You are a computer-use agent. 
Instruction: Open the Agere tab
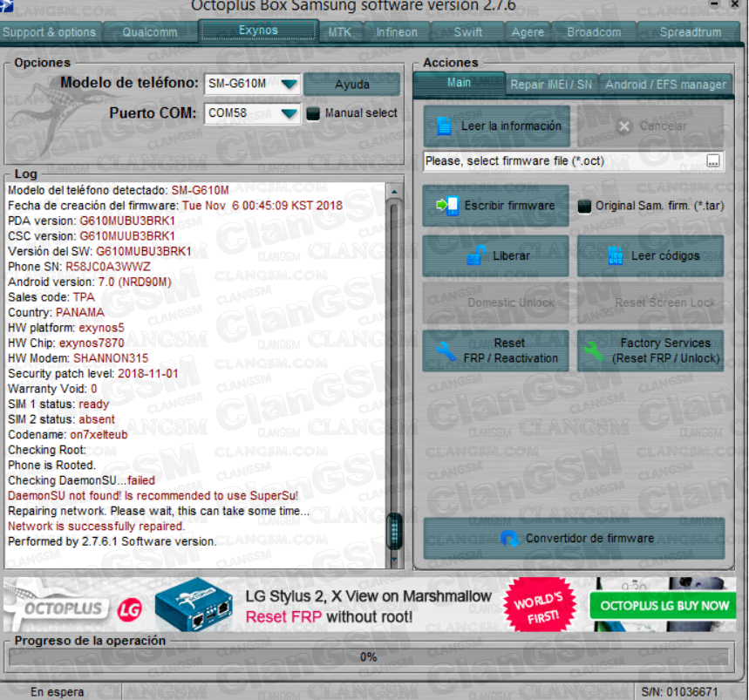coord(528,32)
